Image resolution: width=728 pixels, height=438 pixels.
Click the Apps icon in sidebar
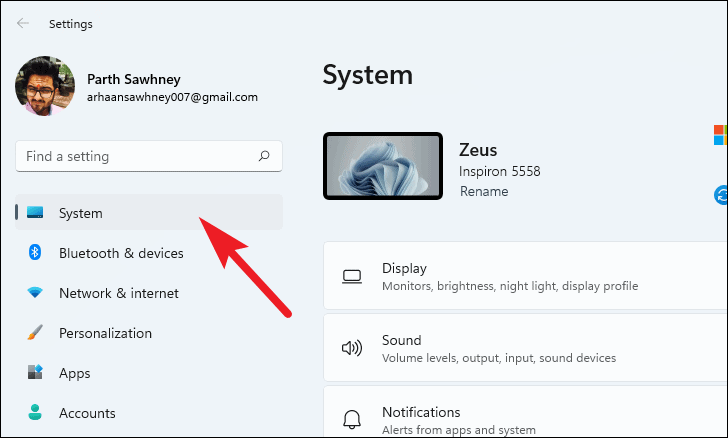click(35, 373)
